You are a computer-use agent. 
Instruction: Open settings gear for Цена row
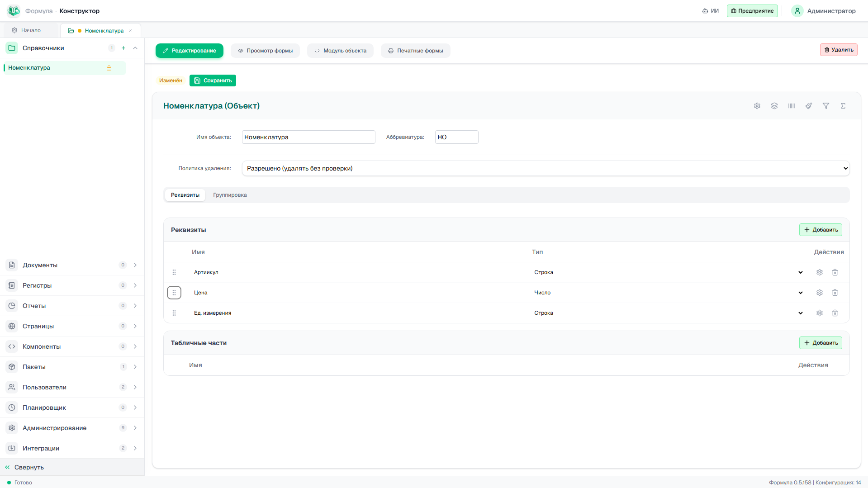point(820,293)
